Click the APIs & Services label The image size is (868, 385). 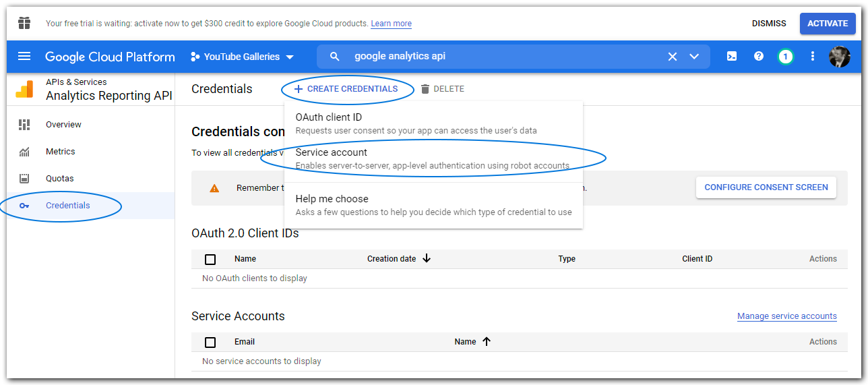point(76,82)
